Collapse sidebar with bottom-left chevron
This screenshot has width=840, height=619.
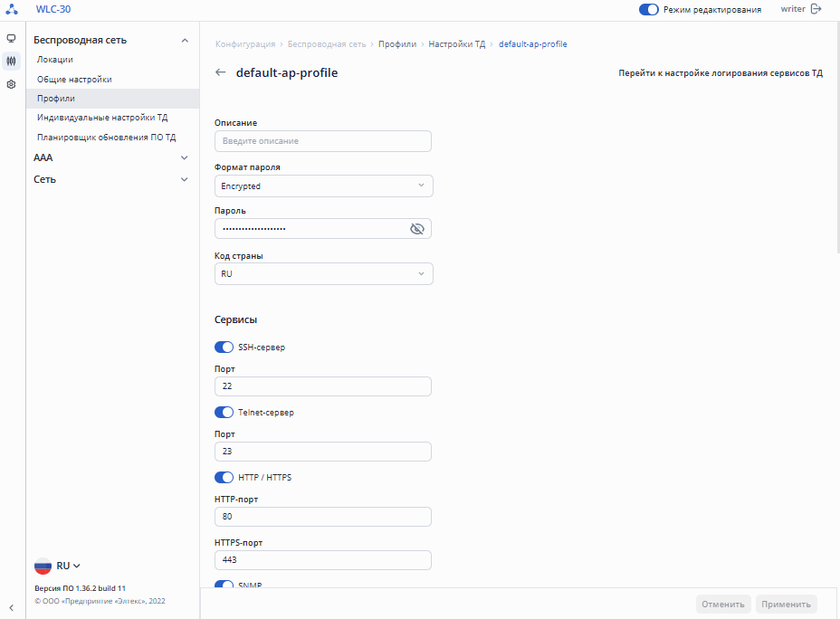click(x=11, y=608)
